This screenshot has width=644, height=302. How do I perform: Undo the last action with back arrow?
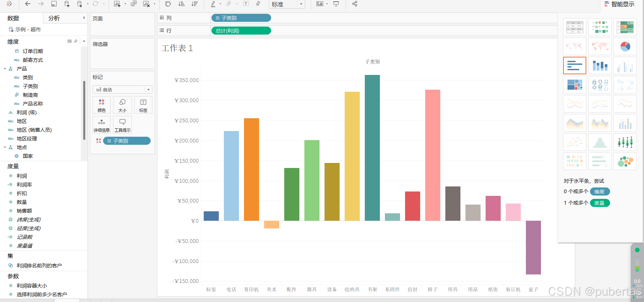(28, 4)
